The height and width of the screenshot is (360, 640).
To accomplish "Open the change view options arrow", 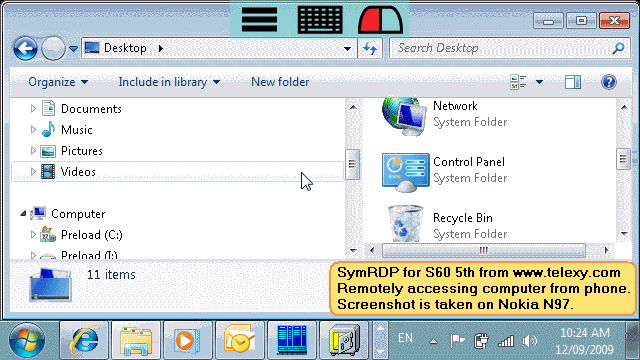I will pyautogui.click(x=539, y=82).
